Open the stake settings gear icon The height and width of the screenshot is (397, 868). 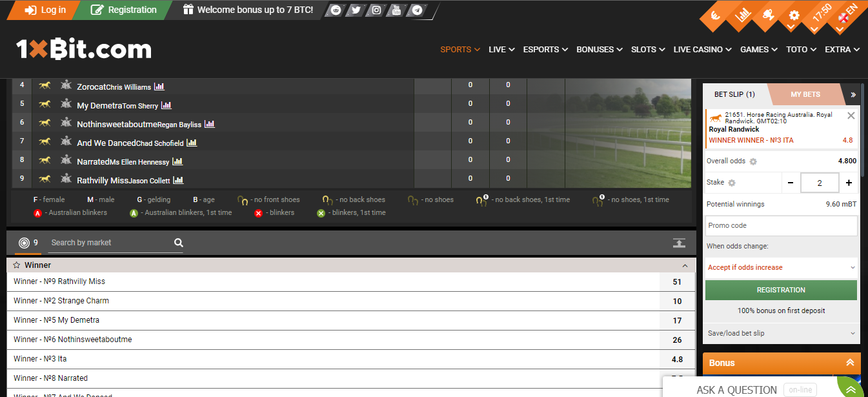coord(732,183)
